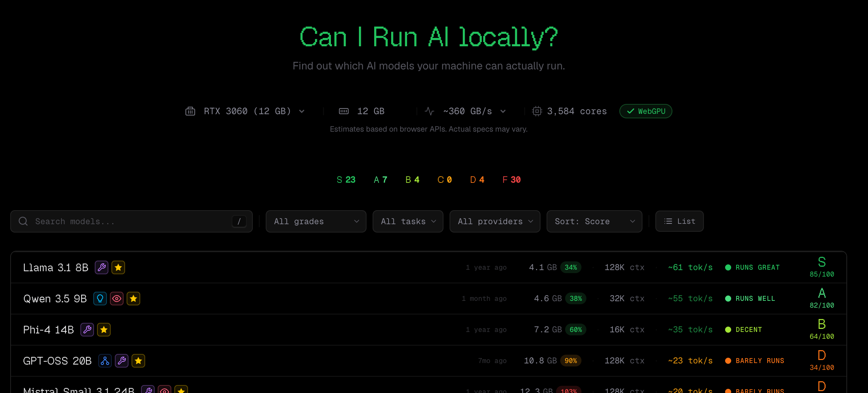Focus the Search models input field
This screenshot has width=868, height=393.
click(132, 221)
